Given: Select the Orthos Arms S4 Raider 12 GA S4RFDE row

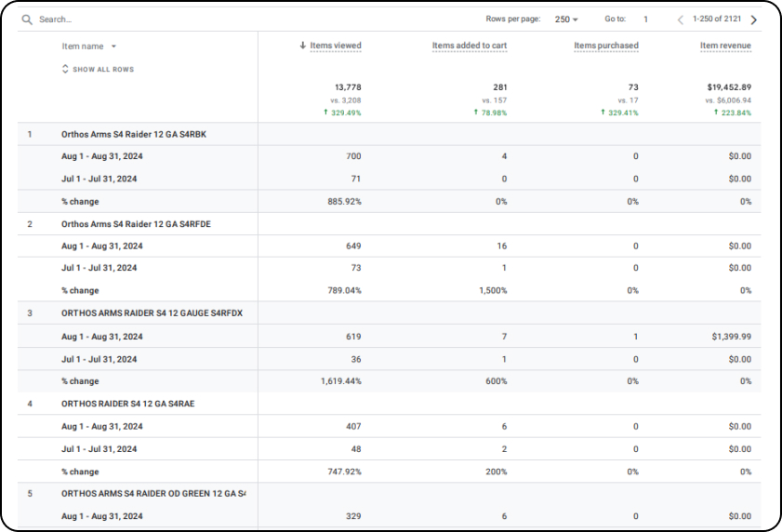Looking at the screenshot, I should point(389,224).
